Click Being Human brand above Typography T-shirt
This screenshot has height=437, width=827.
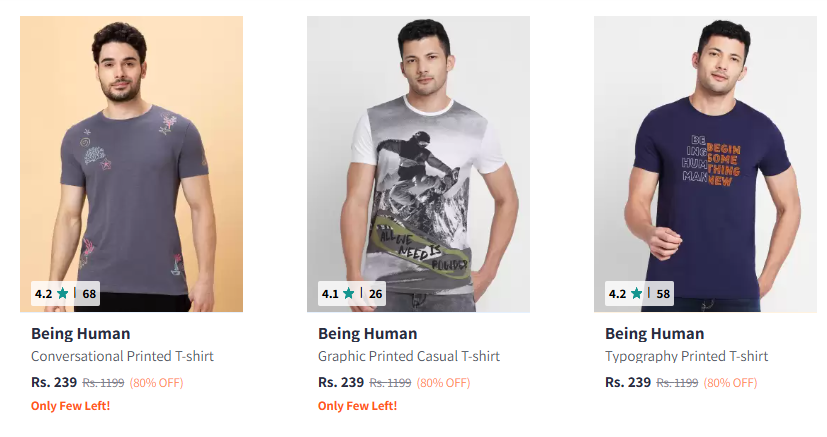click(x=655, y=334)
